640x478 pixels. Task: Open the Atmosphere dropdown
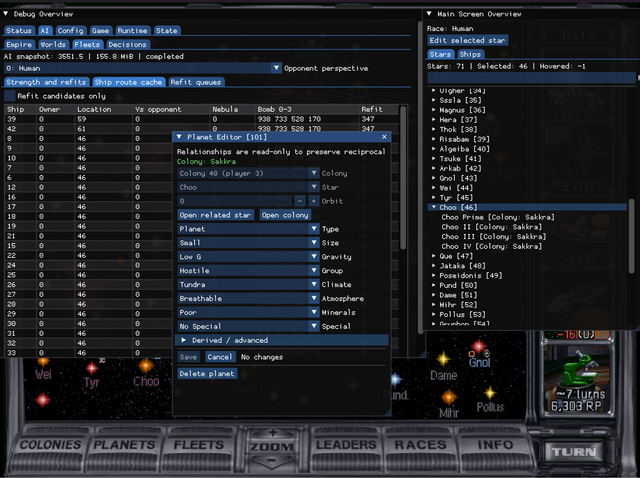[248, 298]
